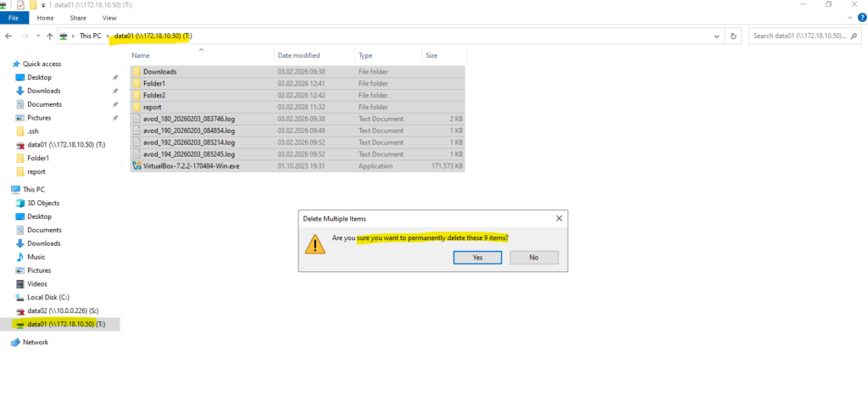Viewport: 868px width, 413px height.
Task: Open the address bar history dropdown
Action: (x=717, y=36)
